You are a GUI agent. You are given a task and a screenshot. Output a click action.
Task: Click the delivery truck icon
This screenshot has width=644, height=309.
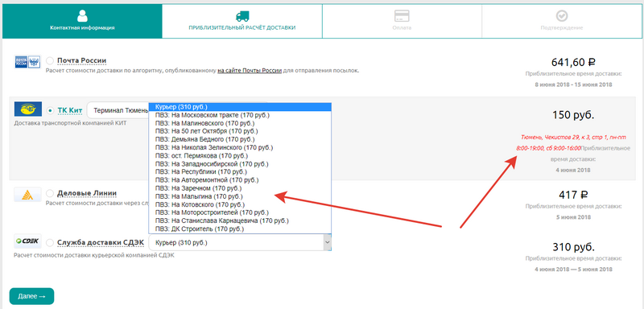[242, 16]
